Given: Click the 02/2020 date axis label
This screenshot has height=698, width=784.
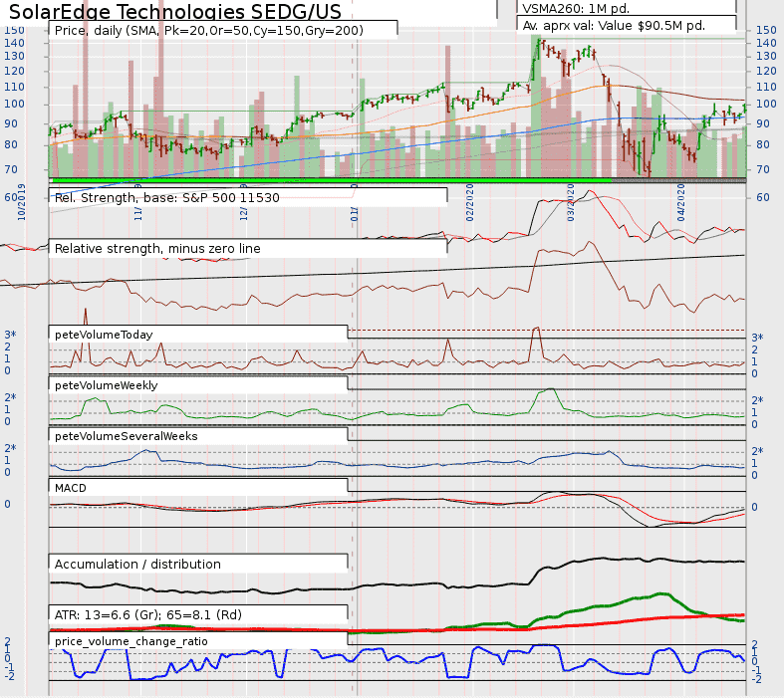Looking at the screenshot, I should click(470, 203).
